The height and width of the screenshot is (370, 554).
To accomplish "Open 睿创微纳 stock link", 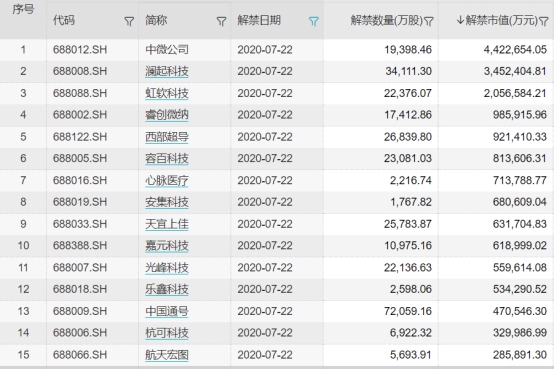I will 167,115.
